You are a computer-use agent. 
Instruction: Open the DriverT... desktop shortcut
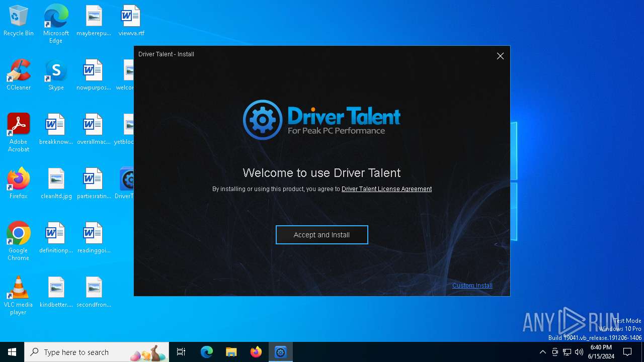click(x=126, y=184)
